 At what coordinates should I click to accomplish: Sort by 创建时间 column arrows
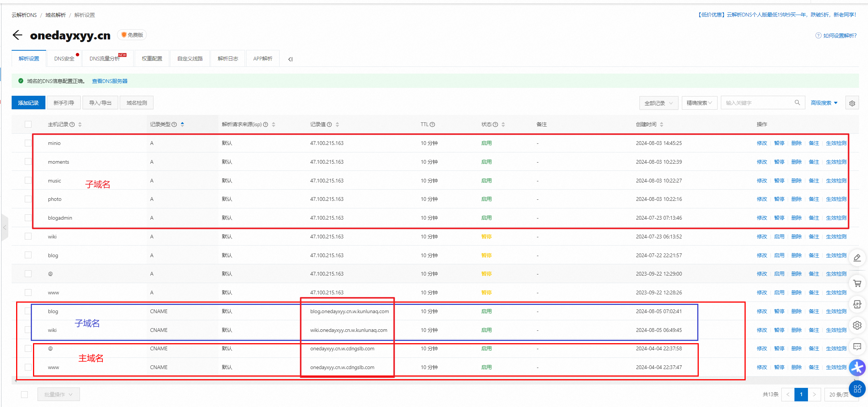click(662, 125)
